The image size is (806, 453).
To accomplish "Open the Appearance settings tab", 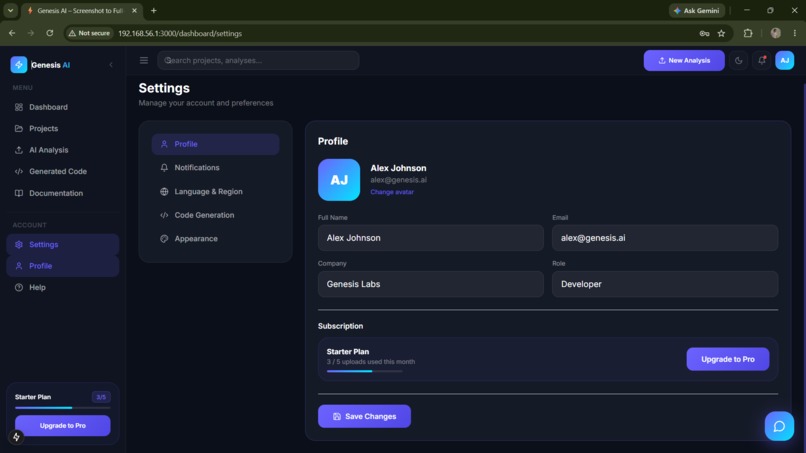I will tap(215, 239).
